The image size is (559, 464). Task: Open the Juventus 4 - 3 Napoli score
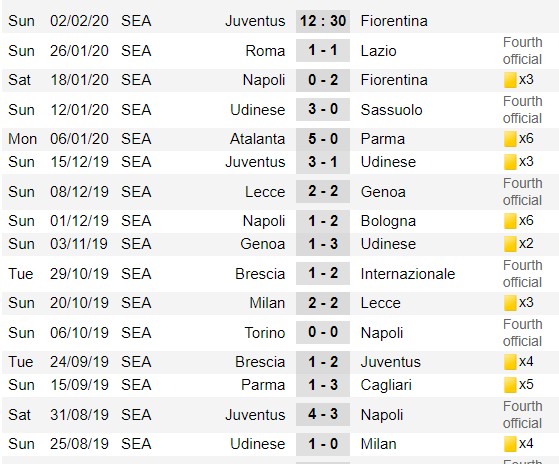(323, 414)
